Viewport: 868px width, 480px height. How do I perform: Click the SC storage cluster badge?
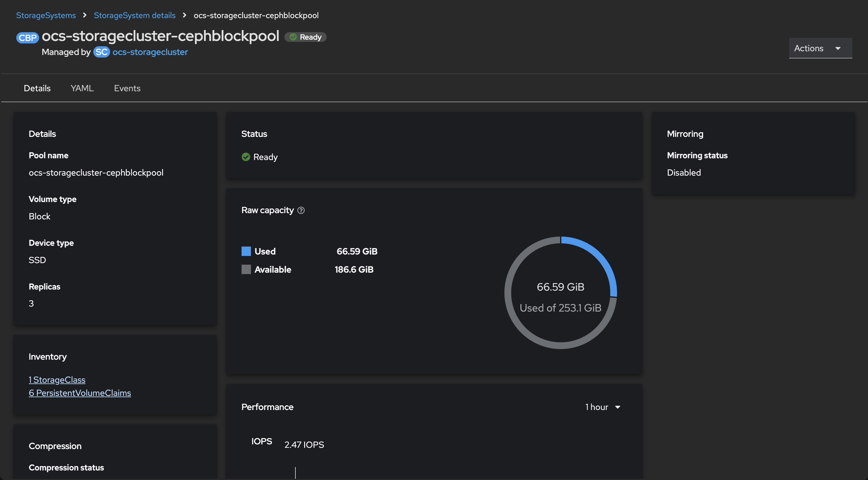point(101,52)
